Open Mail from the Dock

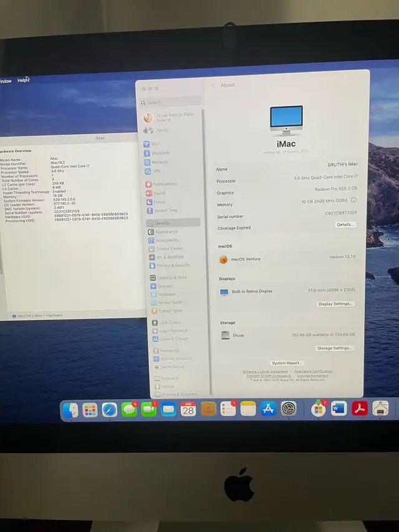(168, 410)
